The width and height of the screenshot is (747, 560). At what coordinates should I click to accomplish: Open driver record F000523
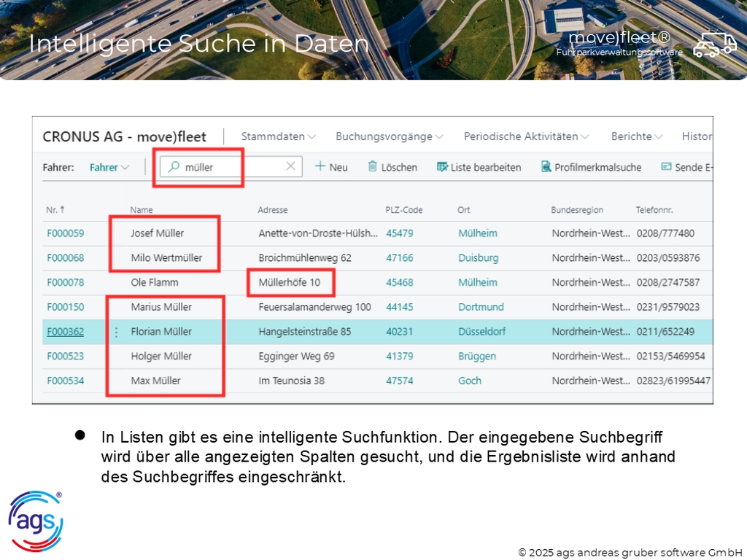[x=65, y=356]
